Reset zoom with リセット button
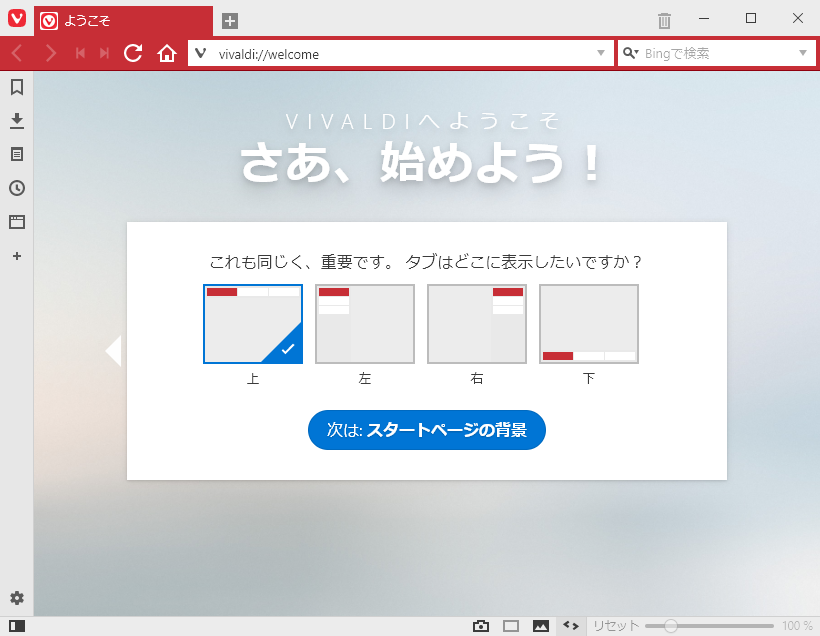Screen dimensions: 820x636 coord(616,626)
